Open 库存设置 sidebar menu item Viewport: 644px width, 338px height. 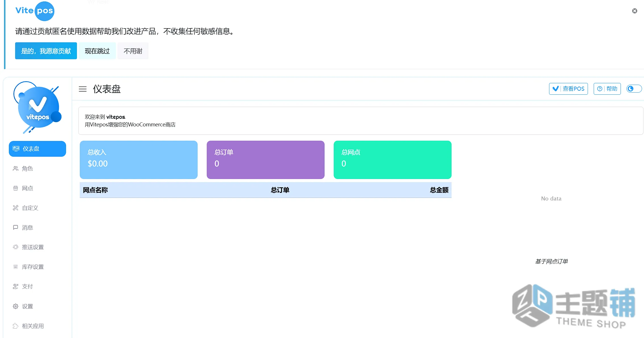pyautogui.click(x=37, y=267)
